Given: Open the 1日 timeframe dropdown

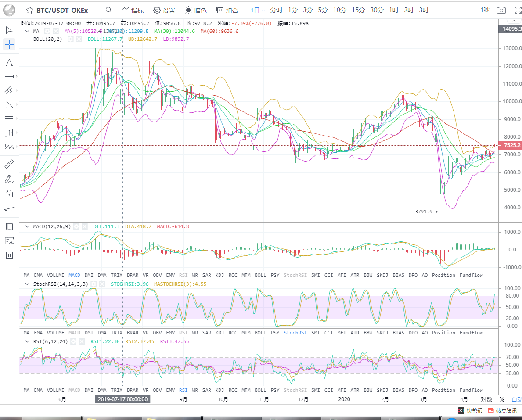Looking at the screenshot, I should 257,10.
